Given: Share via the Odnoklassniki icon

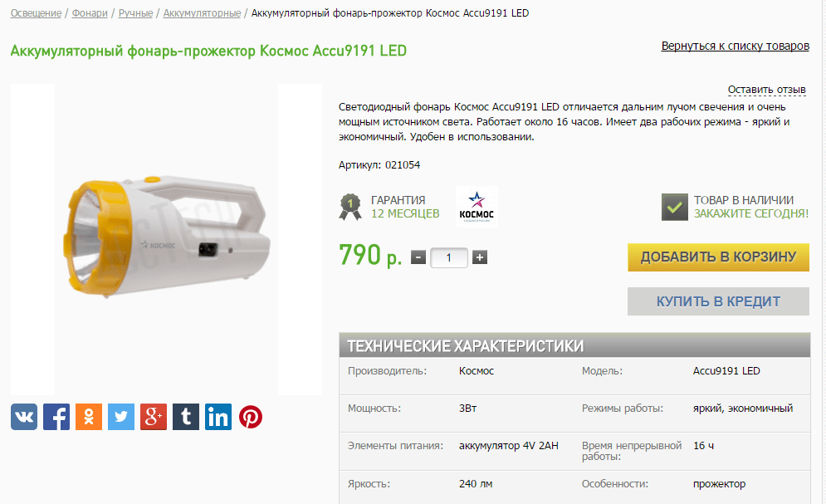Looking at the screenshot, I should (89, 417).
